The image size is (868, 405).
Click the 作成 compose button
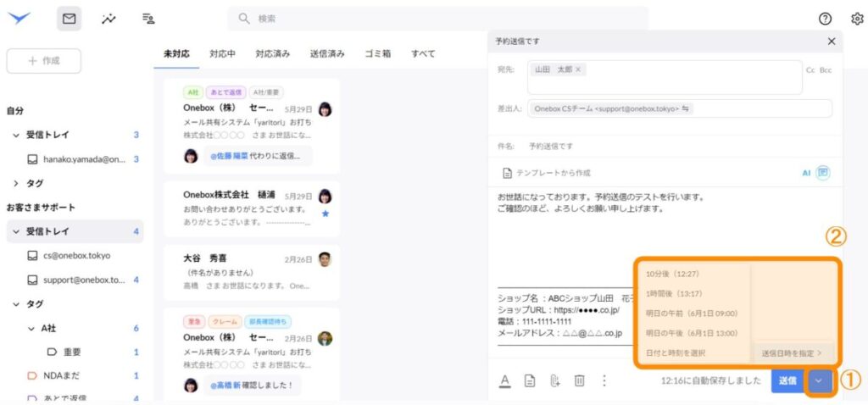point(43,61)
